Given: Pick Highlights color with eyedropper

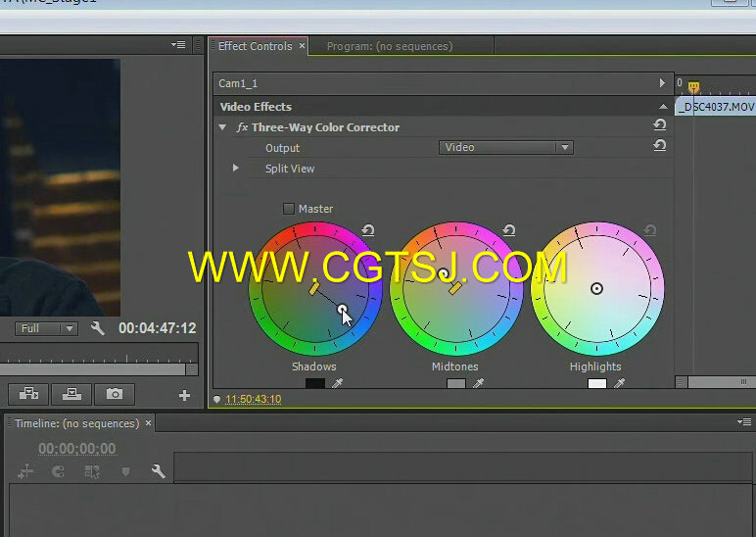Looking at the screenshot, I should [620, 383].
